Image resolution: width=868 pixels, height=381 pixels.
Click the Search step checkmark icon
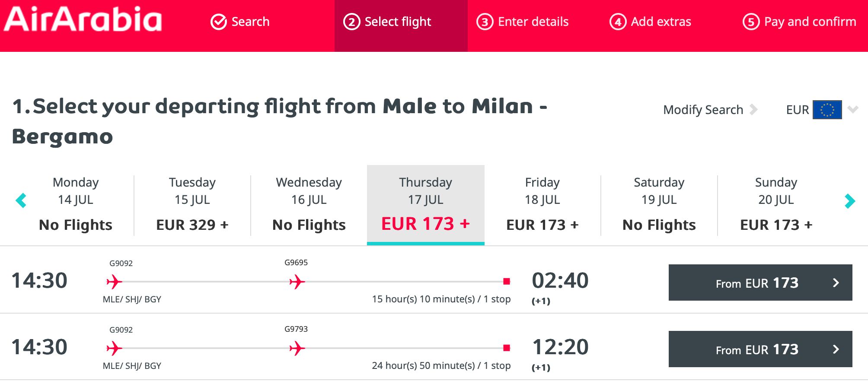click(218, 22)
